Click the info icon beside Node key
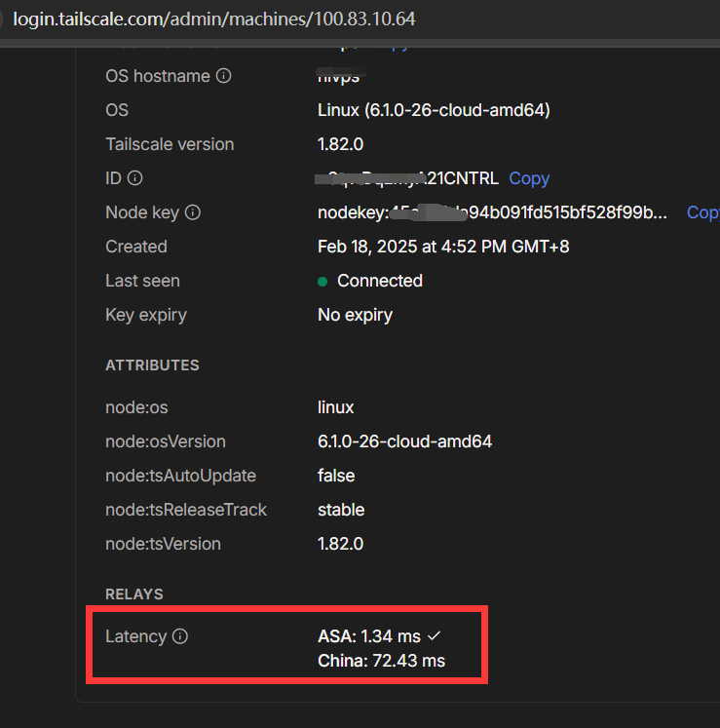Screen dimensions: 720x728 tap(193, 212)
